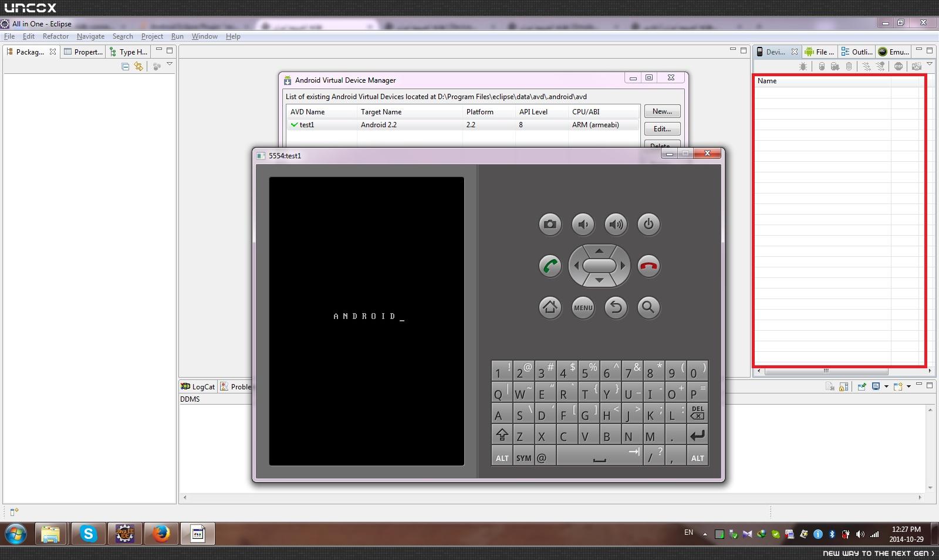
Task: Toggle Link with Editor in Package Explorer
Action: (x=139, y=67)
